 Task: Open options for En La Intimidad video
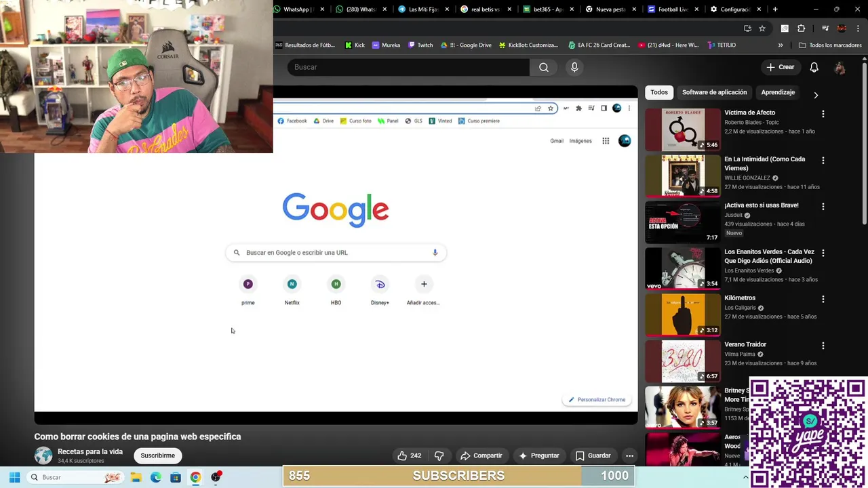click(x=823, y=161)
